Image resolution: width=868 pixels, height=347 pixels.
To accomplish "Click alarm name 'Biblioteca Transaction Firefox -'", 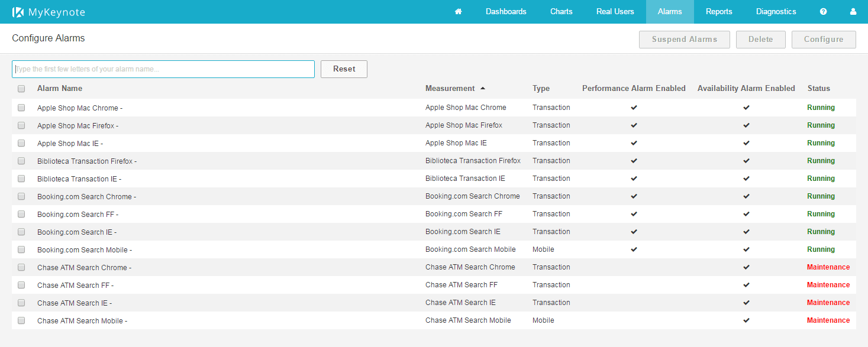I will [87, 161].
